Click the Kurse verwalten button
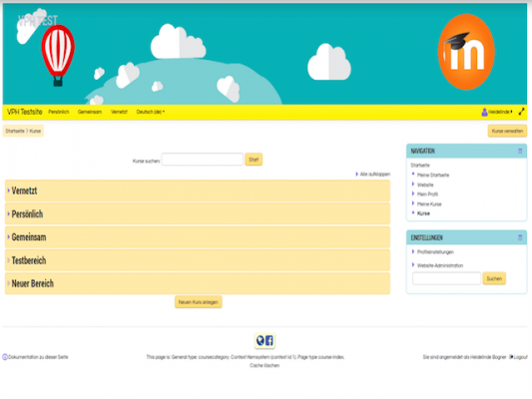Viewport: 532px width, 399px height. tap(507, 131)
